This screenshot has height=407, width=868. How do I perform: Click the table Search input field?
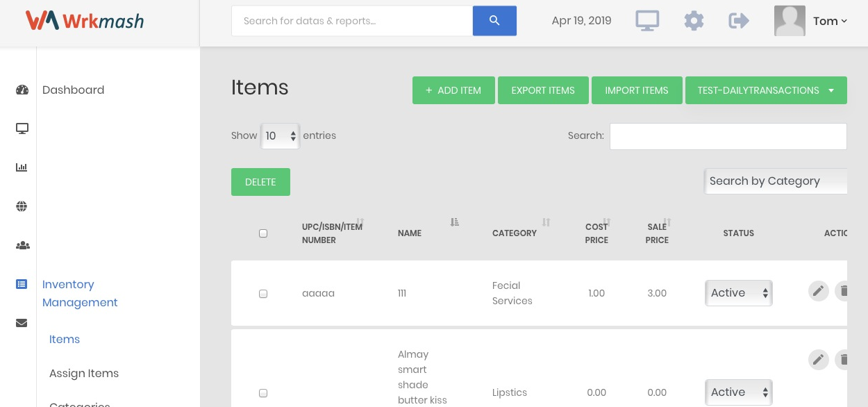point(728,136)
